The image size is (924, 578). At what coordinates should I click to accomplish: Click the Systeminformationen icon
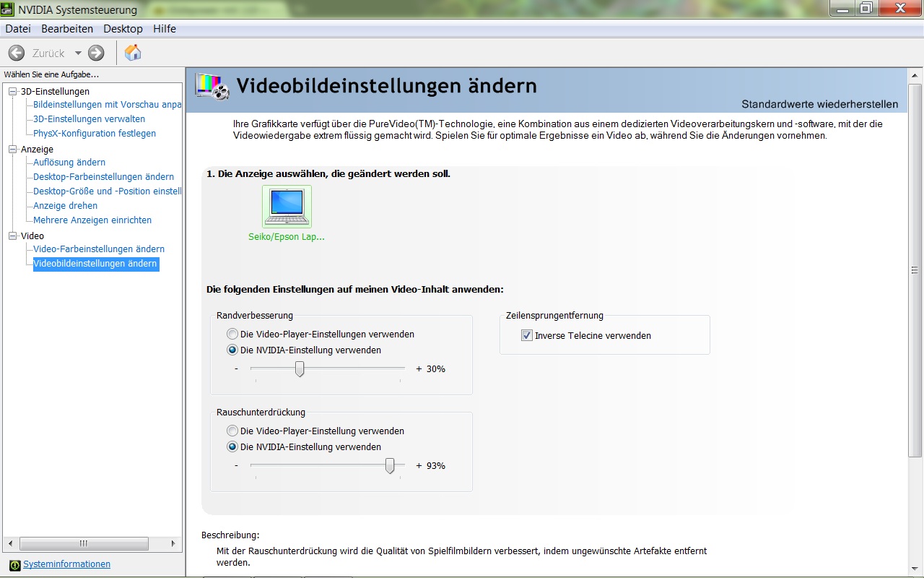pos(15,564)
